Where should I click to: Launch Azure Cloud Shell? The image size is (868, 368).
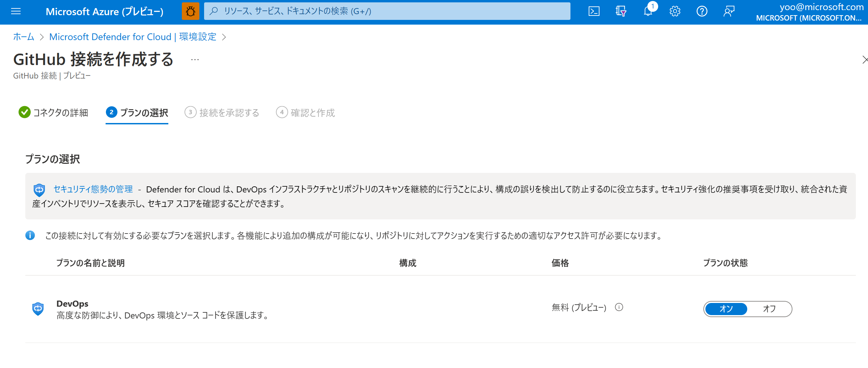point(594,11)
